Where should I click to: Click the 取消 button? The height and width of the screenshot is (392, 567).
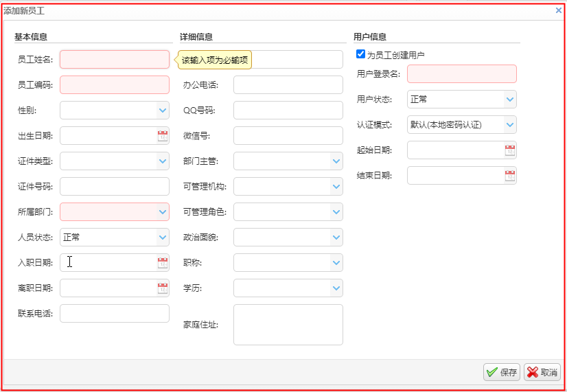[542, 372]
